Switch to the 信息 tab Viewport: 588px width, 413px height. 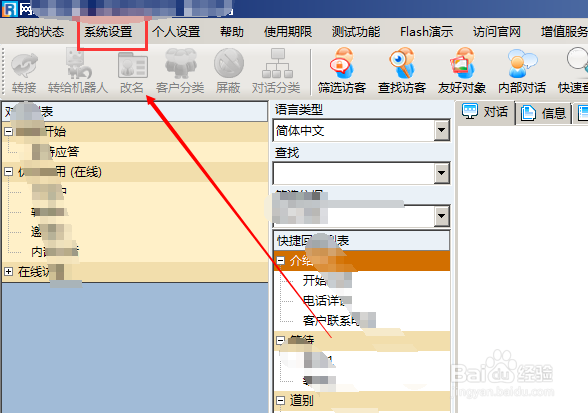544,113
